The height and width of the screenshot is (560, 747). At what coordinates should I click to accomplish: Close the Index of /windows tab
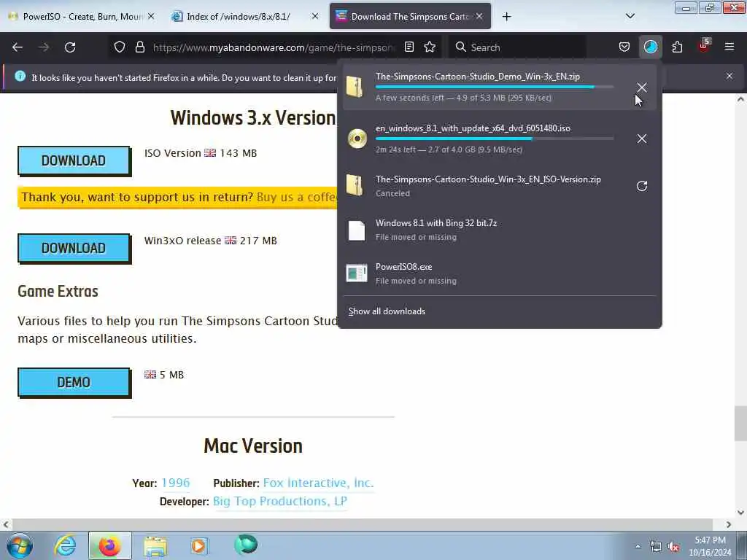(x=315, y=16)
